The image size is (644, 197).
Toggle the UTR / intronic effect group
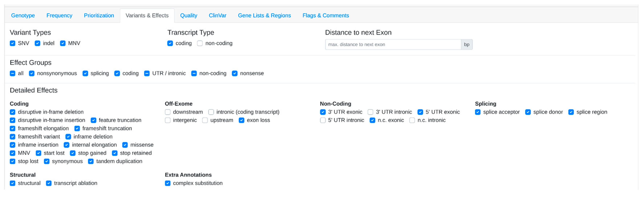[x=147, y=74]
